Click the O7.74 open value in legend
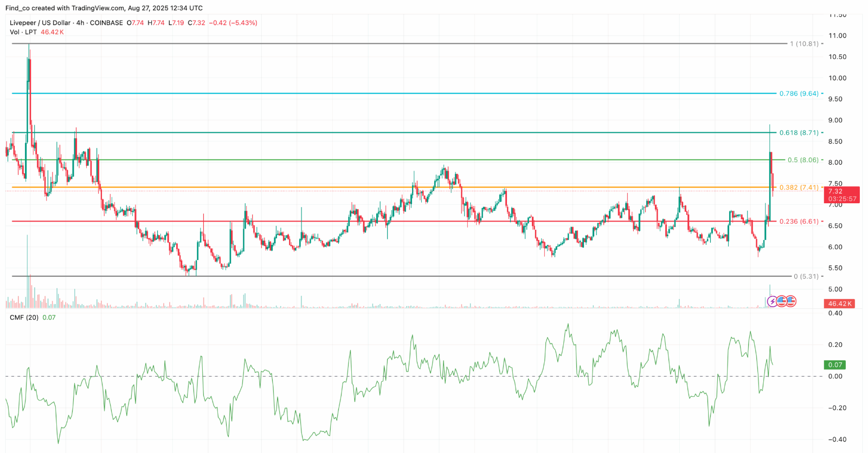 pyautogui.click(x=135, y=23)
